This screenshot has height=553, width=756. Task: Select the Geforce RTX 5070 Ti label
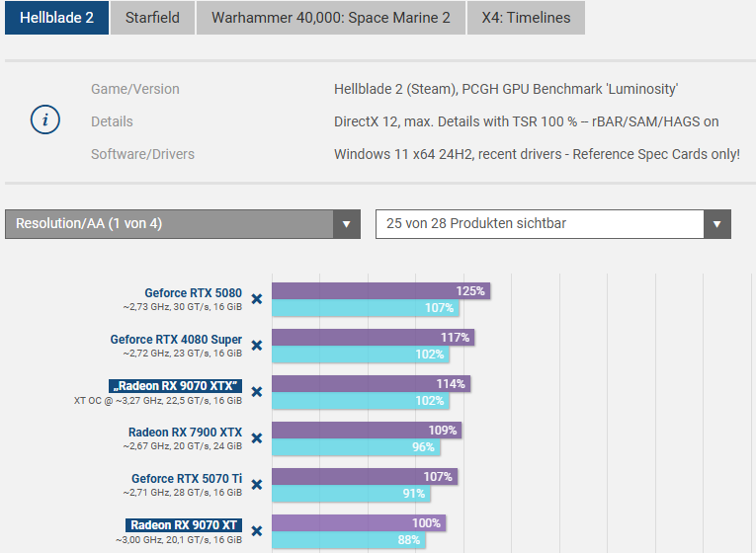[187, 478]
